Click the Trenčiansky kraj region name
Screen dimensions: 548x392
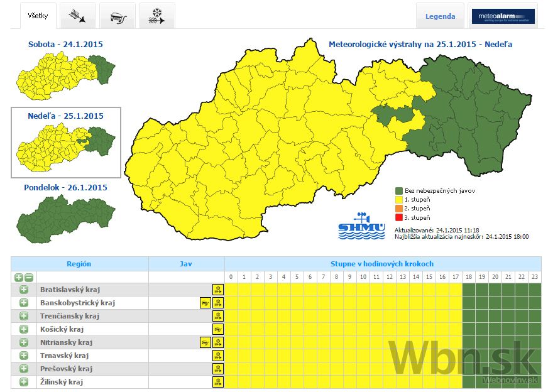[x=70, y=316]
